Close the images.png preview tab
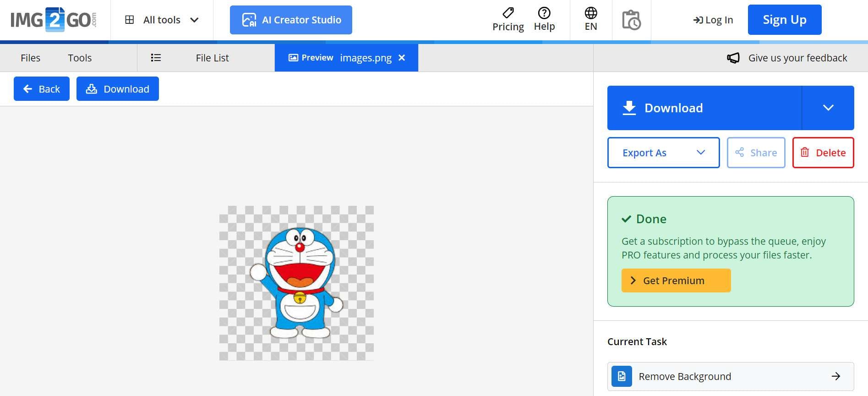 [x=402, y=58]
